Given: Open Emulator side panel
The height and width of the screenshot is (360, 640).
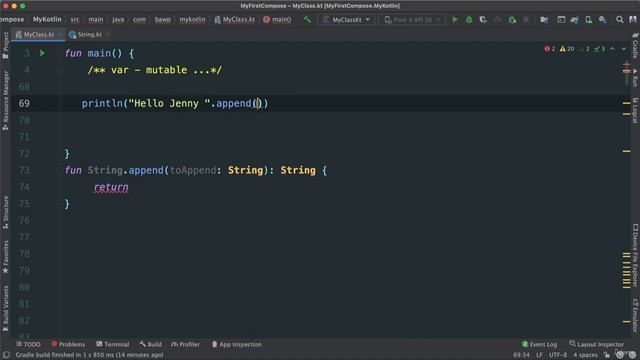Looking at the screenshot, I should coord(635,315).
